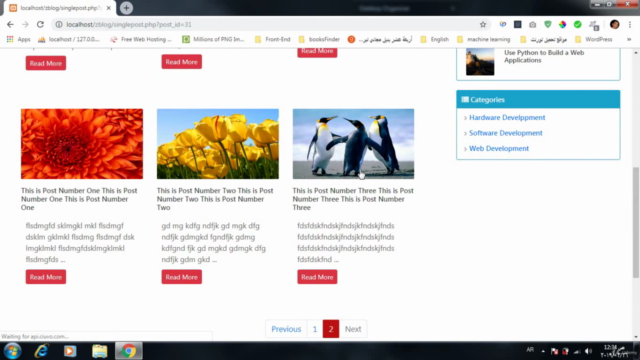Open the Chrome profile avatar

point(615,24)
